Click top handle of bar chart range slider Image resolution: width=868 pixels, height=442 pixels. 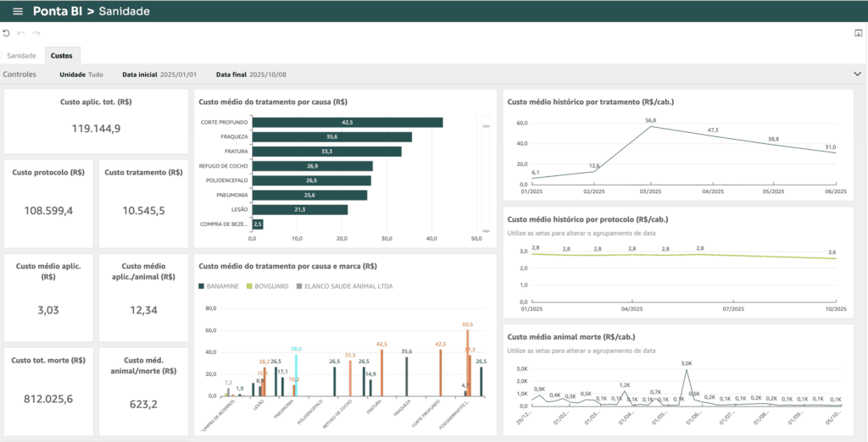pos(486,126)
